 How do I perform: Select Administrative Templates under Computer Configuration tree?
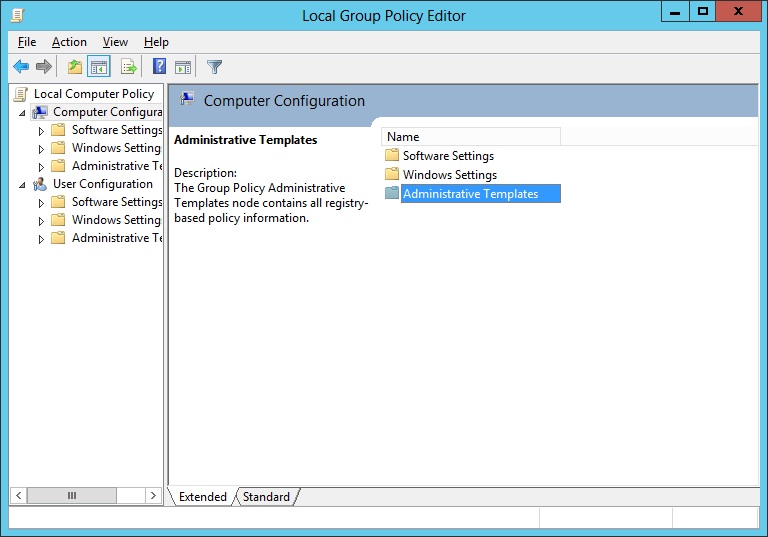click(117, 166)
